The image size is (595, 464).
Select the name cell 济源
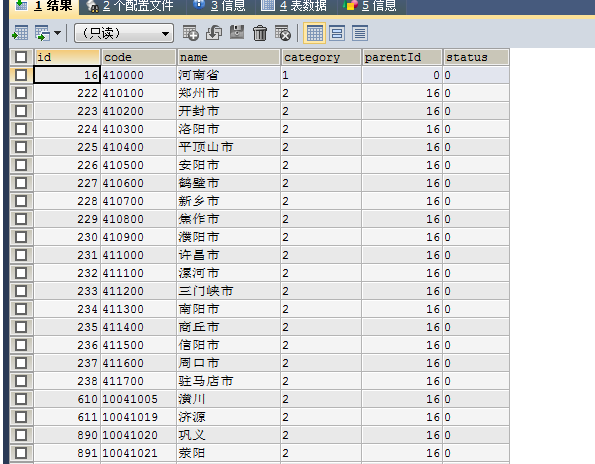[228, 417]
